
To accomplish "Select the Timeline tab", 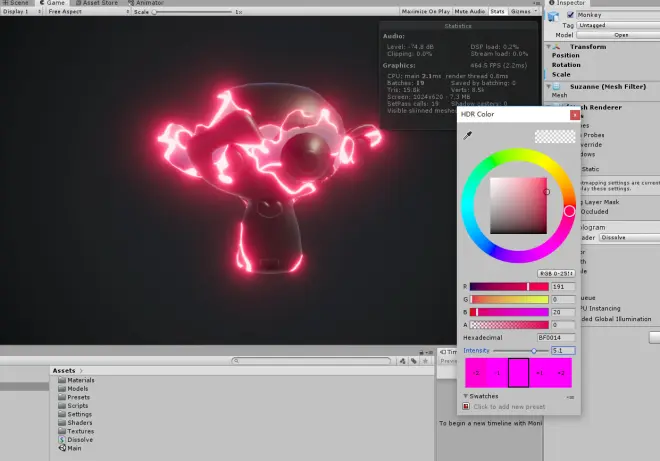I will [449, 352].
